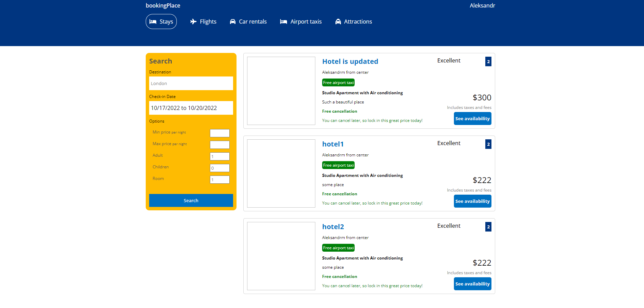The height and width of the screenshot is (308, 644).
Task: Click the bed icon in Stays tab
Action: pyautogui.click(x=153, y=22)
